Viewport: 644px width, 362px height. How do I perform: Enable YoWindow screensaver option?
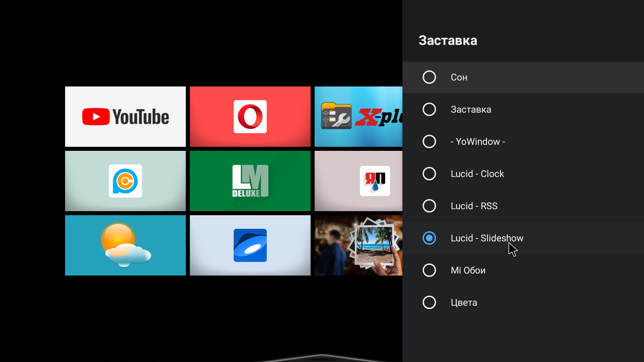[429, 141]
